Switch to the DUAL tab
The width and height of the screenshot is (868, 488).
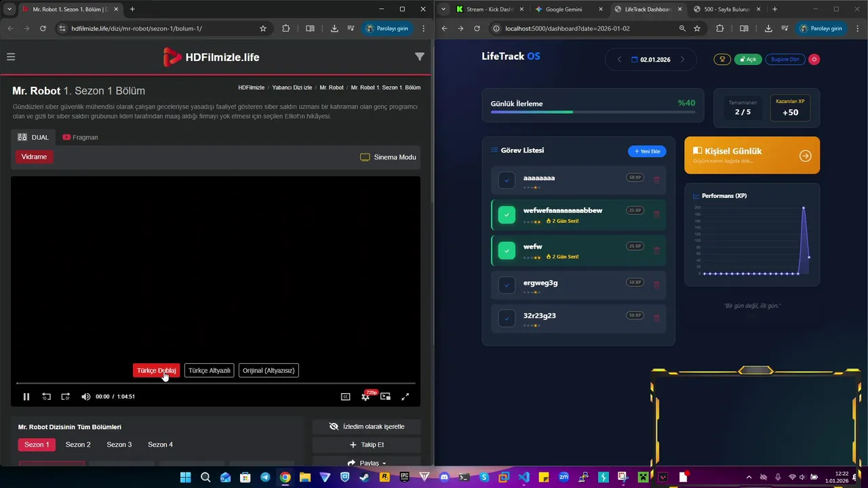33,137
